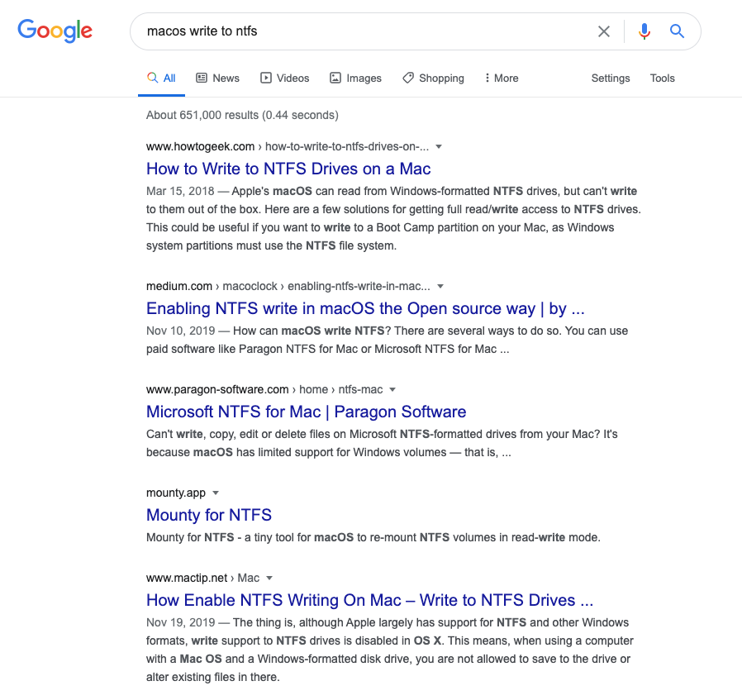Open 'How to Write to NTFS Drives on a Mac'

click(x=288, y=169)
